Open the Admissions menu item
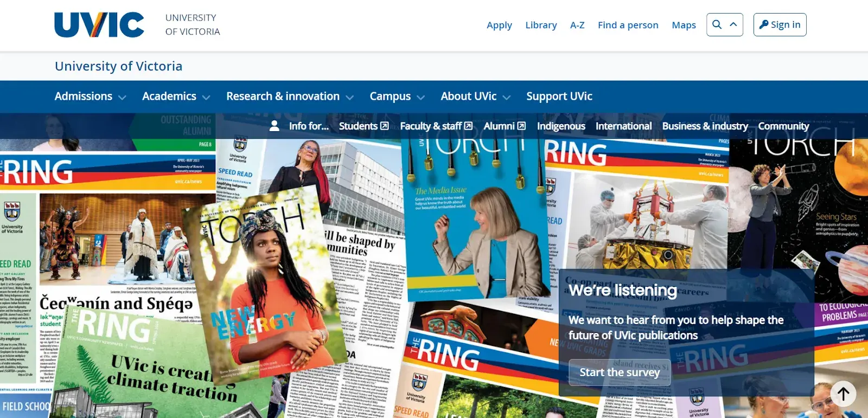The image size is (868, 418). point(84,97)
